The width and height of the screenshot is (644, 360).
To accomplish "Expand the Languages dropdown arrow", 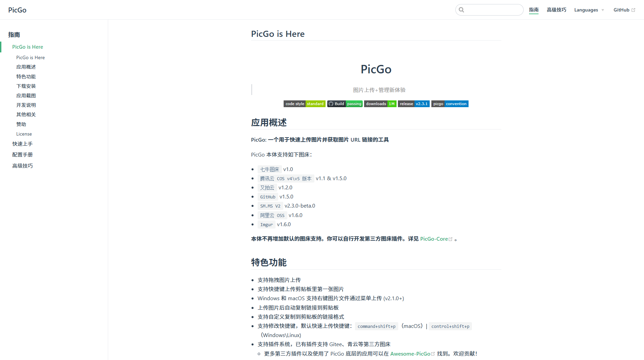I will tap(602, 10).
